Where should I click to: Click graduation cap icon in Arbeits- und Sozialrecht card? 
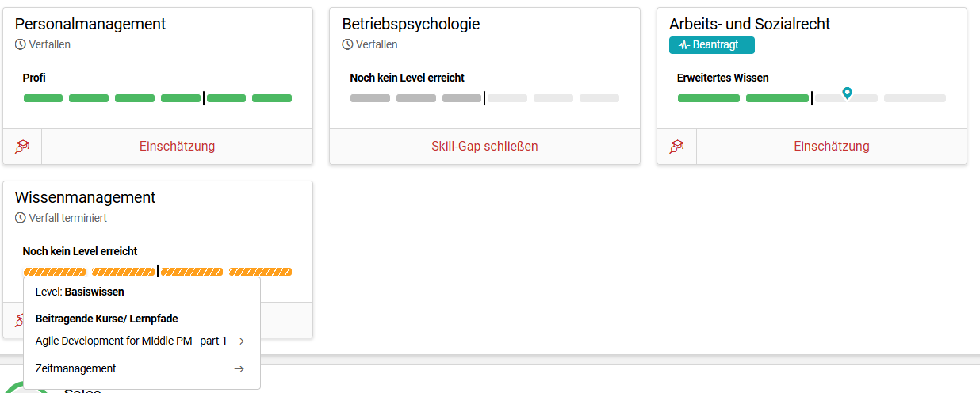[x=676, y=147]
